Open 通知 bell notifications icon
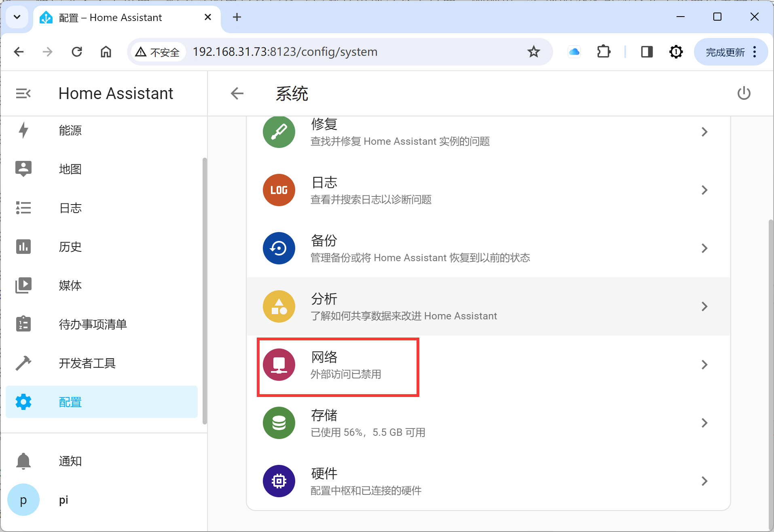 pos(23,461)
